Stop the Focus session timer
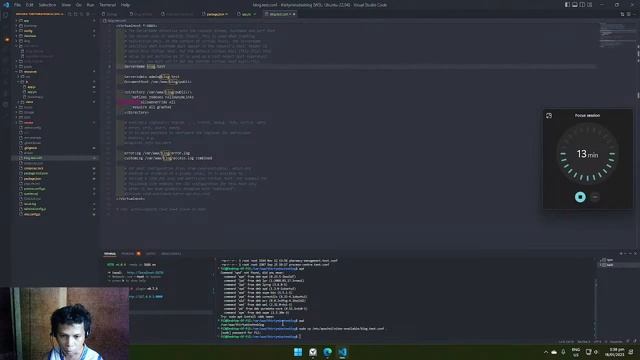Viewport: 640px width, 360px height. 580,197
